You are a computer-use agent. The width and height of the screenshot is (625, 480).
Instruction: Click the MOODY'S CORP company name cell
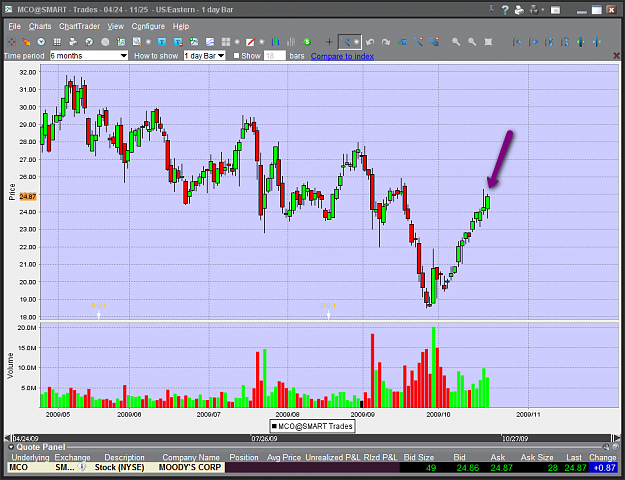point(190,467)
